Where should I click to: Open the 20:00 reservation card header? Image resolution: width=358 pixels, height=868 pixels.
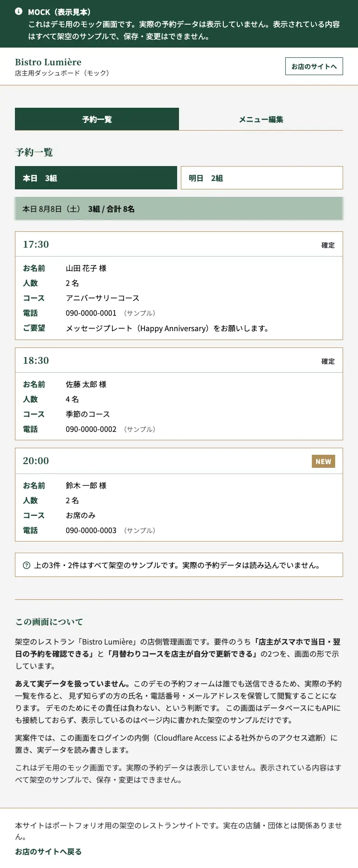pyautogui.click(x=179, y=461)
